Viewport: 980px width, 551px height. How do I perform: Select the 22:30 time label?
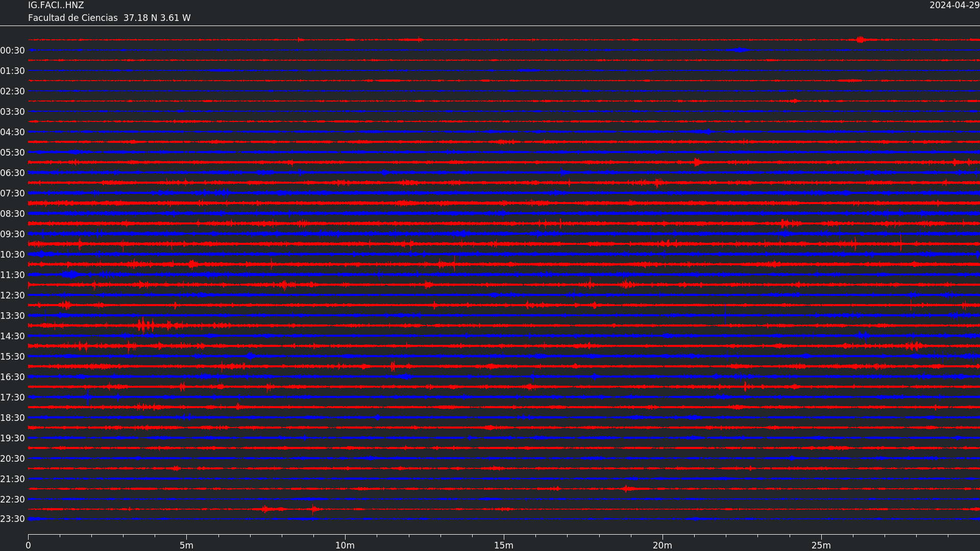pos(13,499)
